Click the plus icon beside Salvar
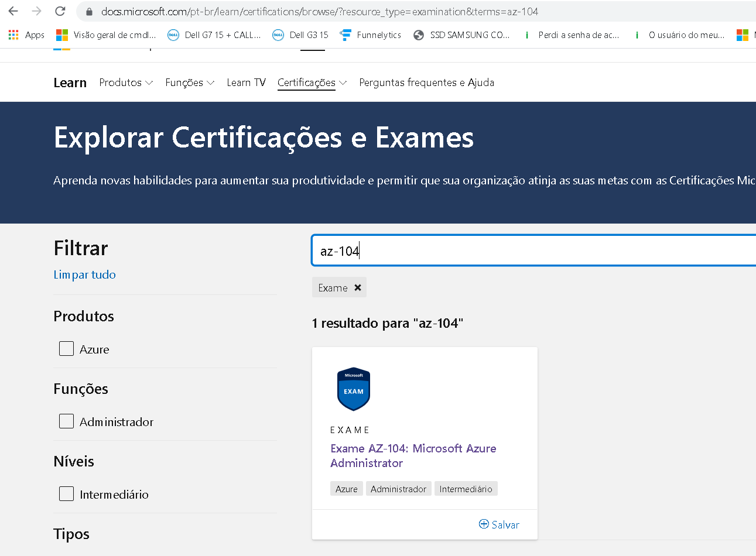Image resolution: width=756 pixels, height=556 pixels. pyautogui.click(x=484, y=524)
